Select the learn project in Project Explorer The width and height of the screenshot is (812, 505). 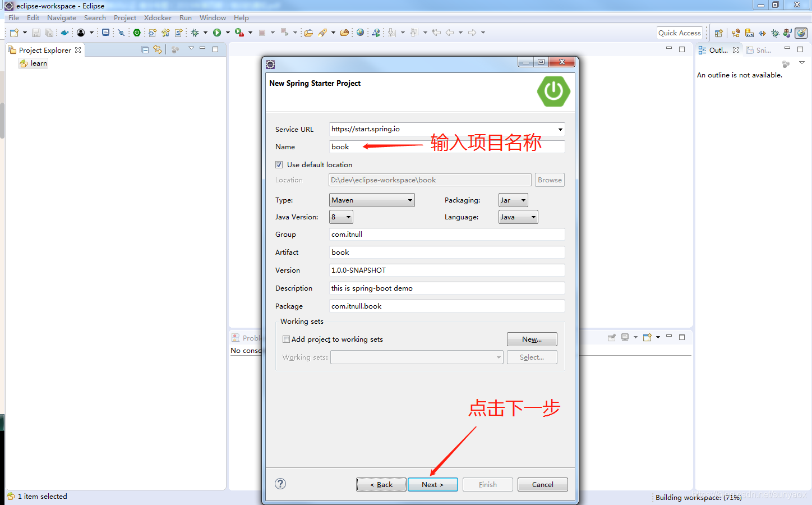pos(34,63)
